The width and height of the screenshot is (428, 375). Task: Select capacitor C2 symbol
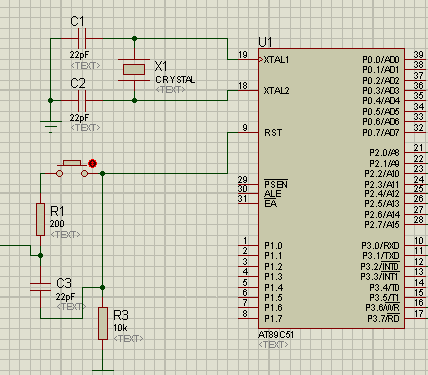[82, 100]
